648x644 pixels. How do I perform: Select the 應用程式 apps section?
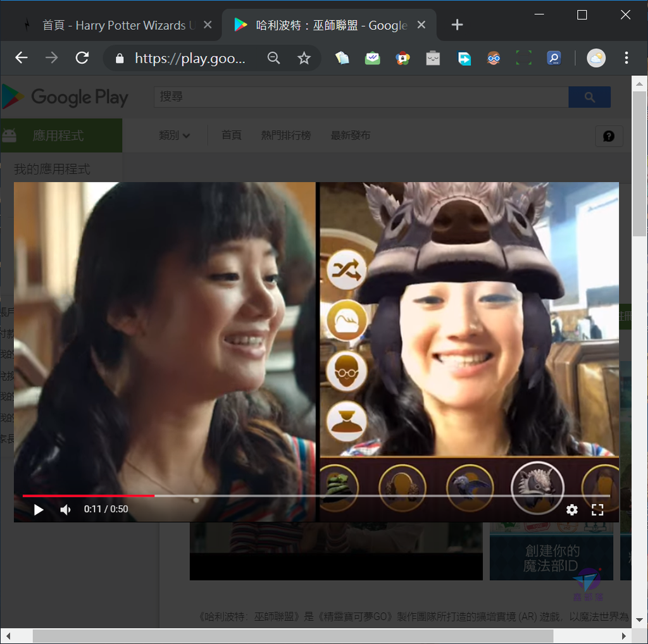pyautogui.click(x=61, y=135)
